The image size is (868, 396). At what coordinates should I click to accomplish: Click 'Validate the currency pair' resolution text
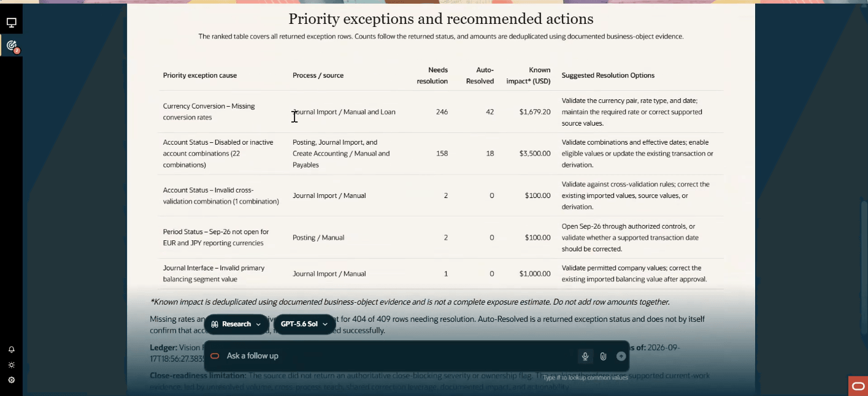[x=632, y=112]
